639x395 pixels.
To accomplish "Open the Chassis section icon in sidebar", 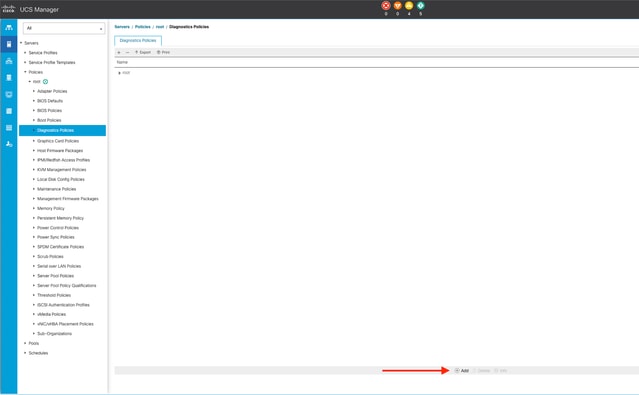I will pyautogui.click(x=9, y=128).
